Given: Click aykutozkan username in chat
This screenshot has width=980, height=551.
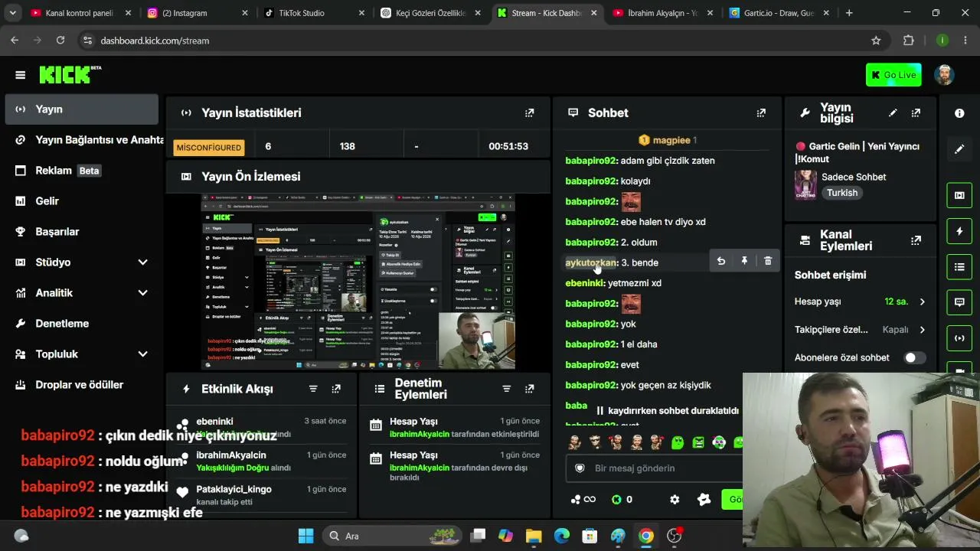Looking at the screenshot, I should 590,262.
